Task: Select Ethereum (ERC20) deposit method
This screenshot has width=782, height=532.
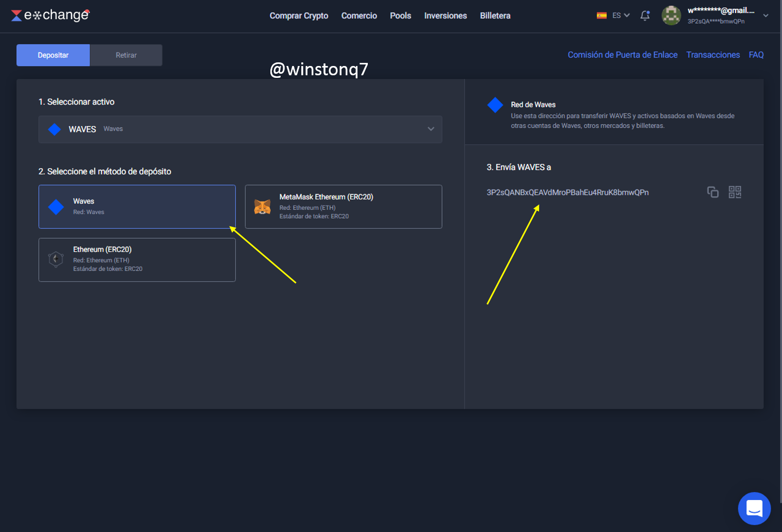Action: (x=137, y=260)
